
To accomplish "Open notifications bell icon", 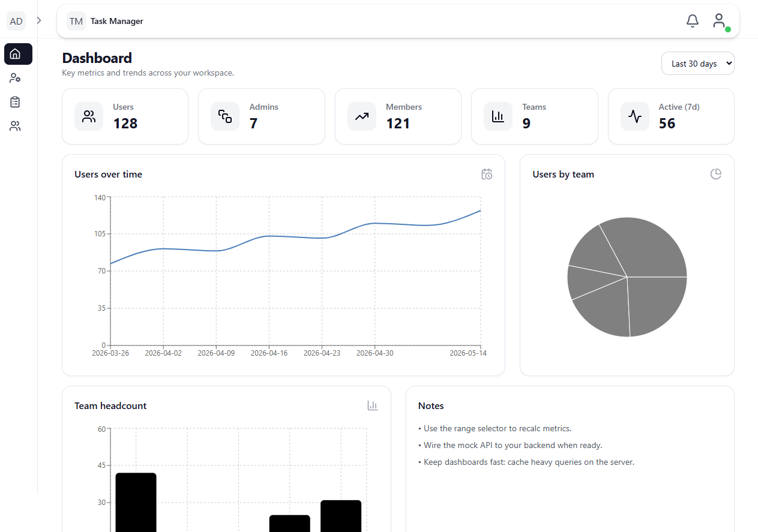I will coord(693,21).
